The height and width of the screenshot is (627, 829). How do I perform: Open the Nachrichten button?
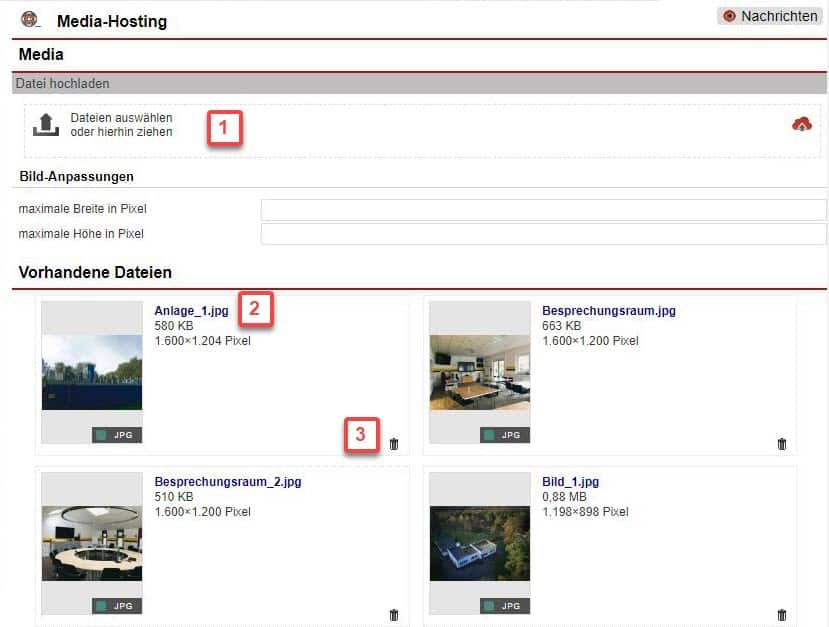click(x=769, y=16)
